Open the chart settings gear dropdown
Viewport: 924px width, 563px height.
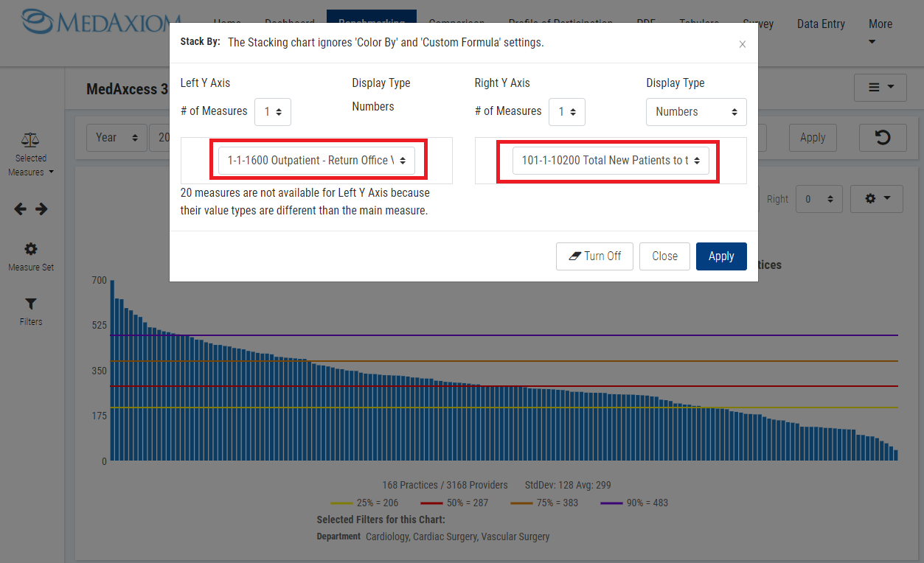[x=876, y=199]
